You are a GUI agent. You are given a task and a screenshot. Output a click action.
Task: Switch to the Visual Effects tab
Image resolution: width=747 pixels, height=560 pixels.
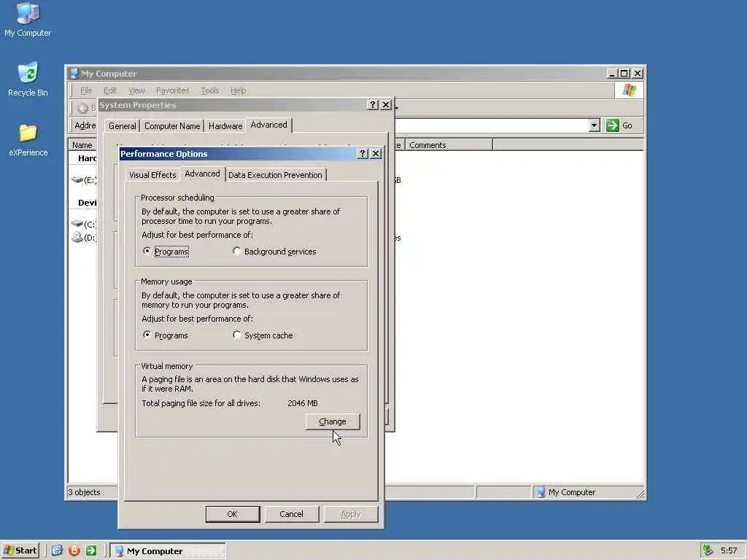pyautogui.click(x=152, y=175)
